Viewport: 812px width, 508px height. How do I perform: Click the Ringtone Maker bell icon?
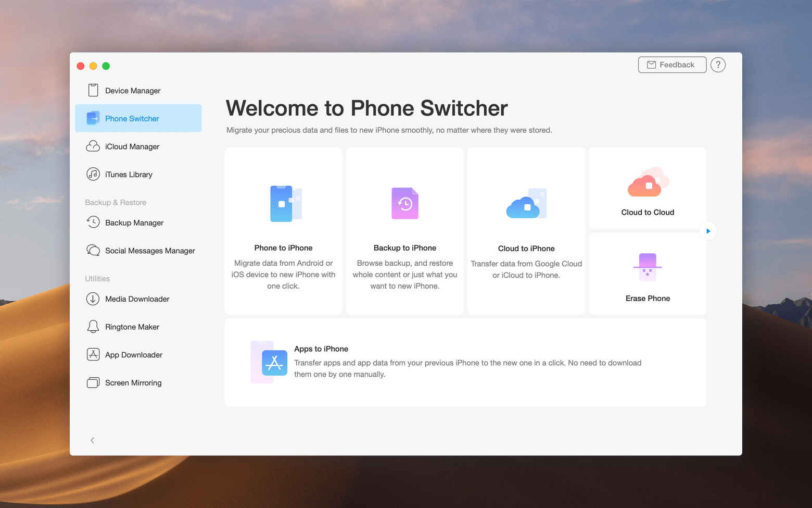pos(93,327)
